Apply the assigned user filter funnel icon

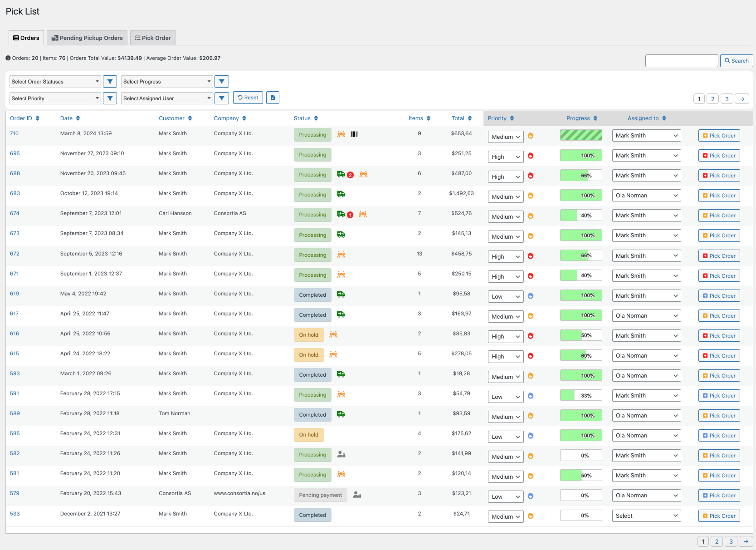pyautogui.click(x=222, y=98)
